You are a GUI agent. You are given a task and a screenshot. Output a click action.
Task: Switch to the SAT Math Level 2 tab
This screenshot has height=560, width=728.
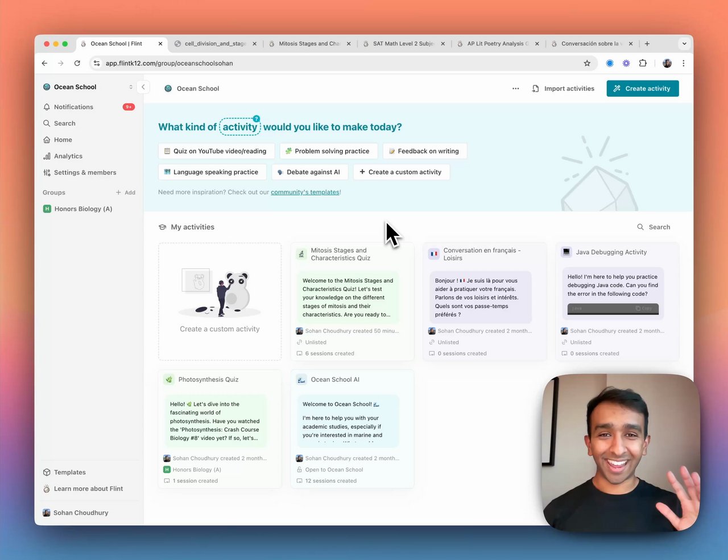tap(403, 44)
